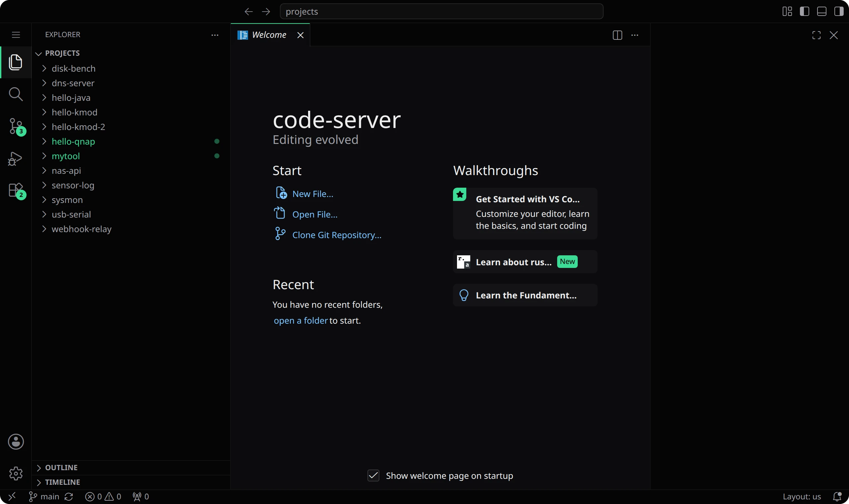This screenshot has width=849, height=504.
Task: Click the projects command center search box
Action: click(x=441, y=12)
